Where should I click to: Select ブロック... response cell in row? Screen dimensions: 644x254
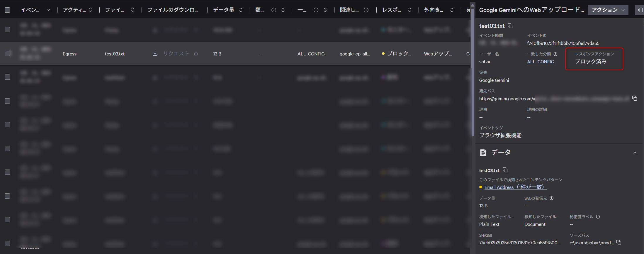coord(399,53)
